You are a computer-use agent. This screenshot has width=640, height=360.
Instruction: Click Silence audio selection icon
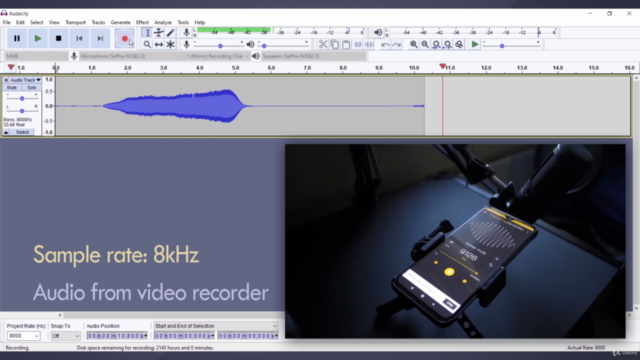tap(369, 44)
